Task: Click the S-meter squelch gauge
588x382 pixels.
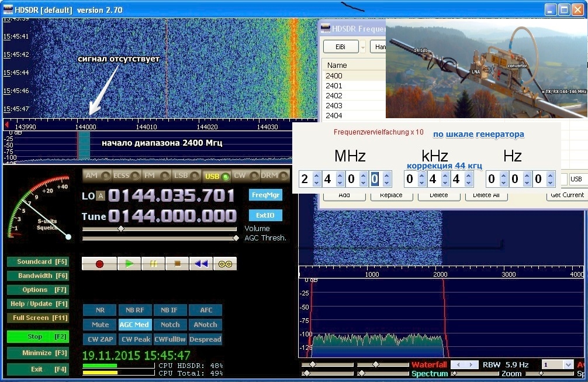Action: pyautogui.click(x=39, y=208)
